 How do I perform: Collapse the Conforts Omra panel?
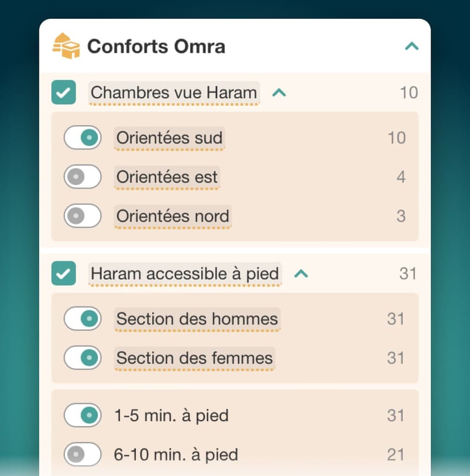[412, 46]
